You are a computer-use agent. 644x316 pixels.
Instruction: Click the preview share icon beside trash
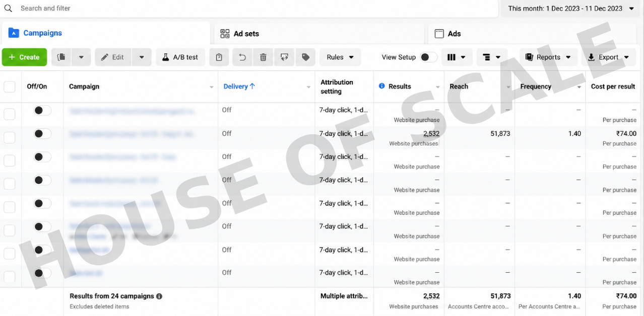pos(284,57)
